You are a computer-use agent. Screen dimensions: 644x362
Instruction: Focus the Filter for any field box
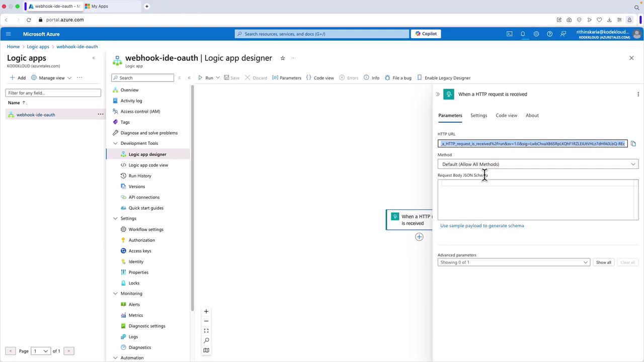point(53,93)
